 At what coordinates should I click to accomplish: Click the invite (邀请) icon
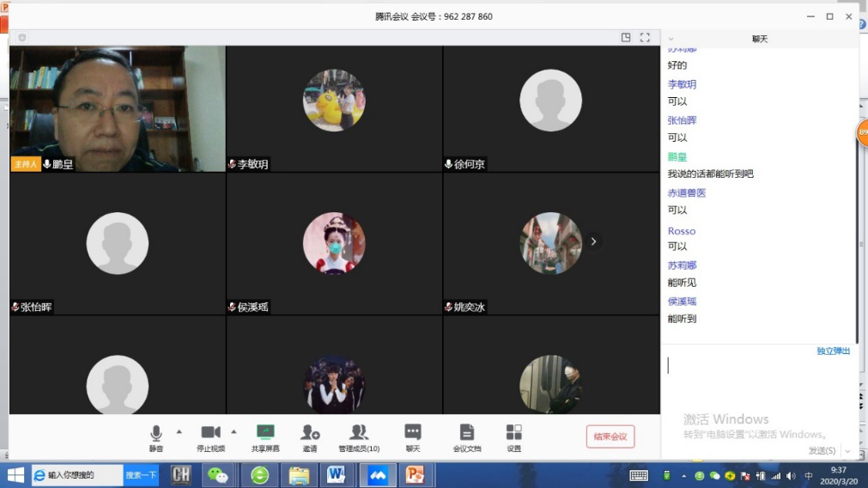coord(310,436)
